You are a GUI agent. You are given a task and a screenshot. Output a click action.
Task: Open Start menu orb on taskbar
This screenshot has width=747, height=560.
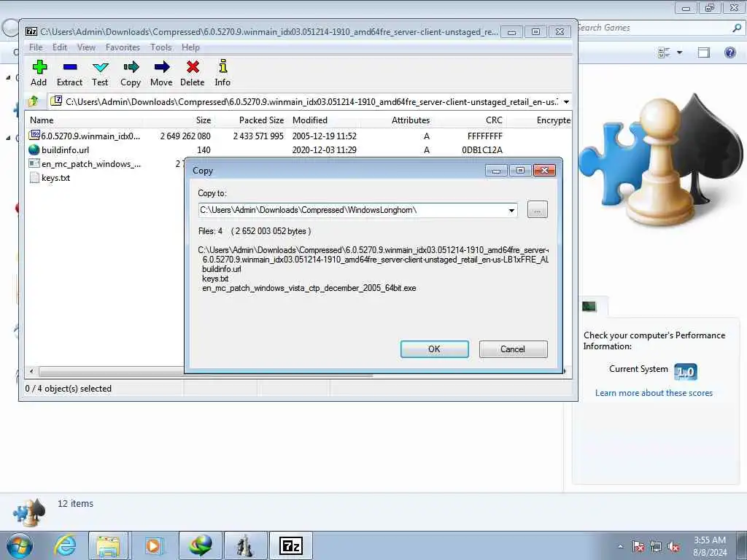coord(20,545)
